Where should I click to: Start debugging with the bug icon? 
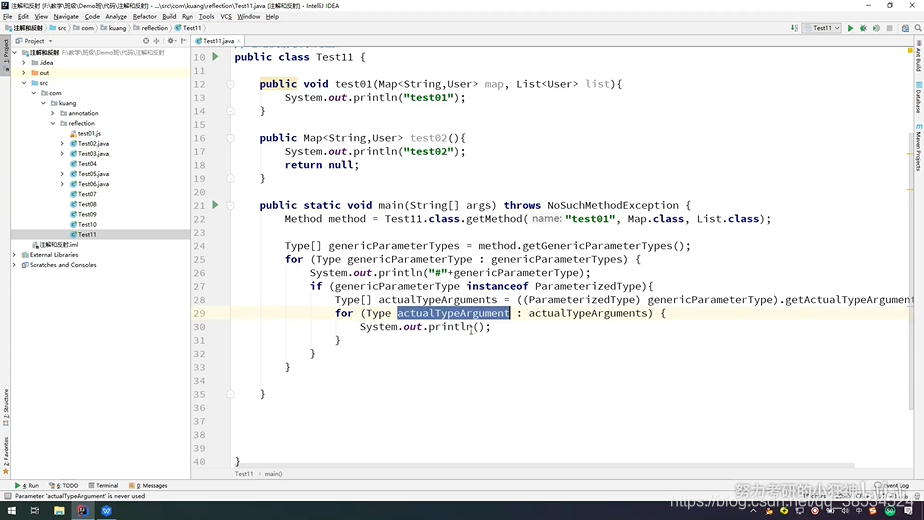click(863, 28)
